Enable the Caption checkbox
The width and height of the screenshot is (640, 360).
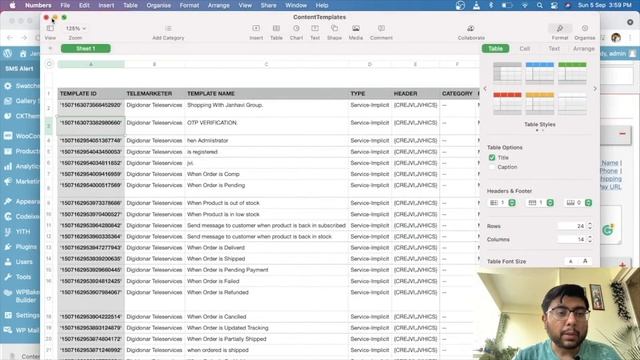(492, 167)
